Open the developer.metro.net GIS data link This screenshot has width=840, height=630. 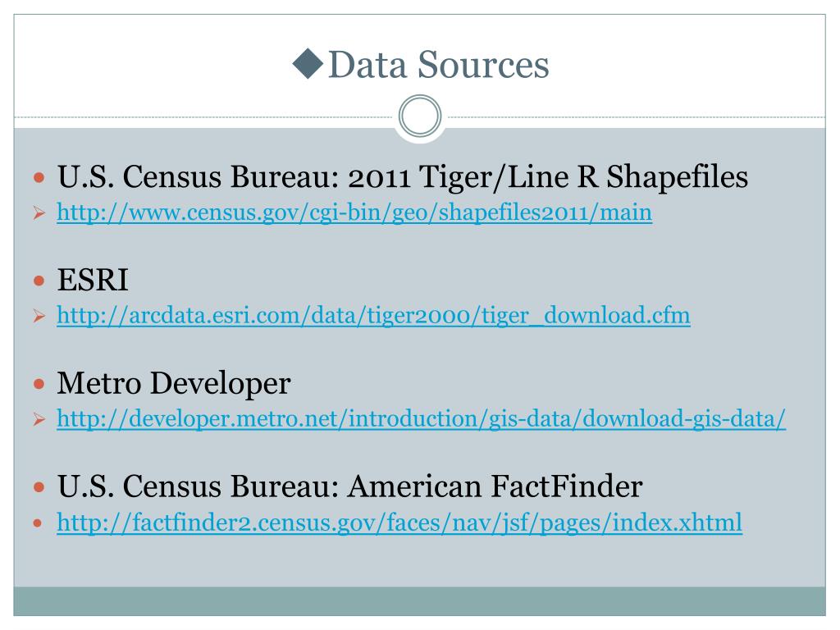tap(421, 419)
